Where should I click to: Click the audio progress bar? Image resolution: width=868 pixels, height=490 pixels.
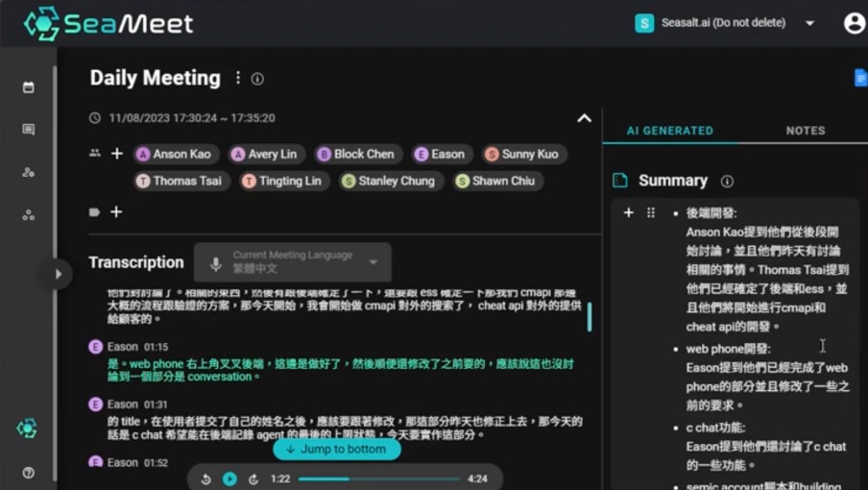coord(378,478)
